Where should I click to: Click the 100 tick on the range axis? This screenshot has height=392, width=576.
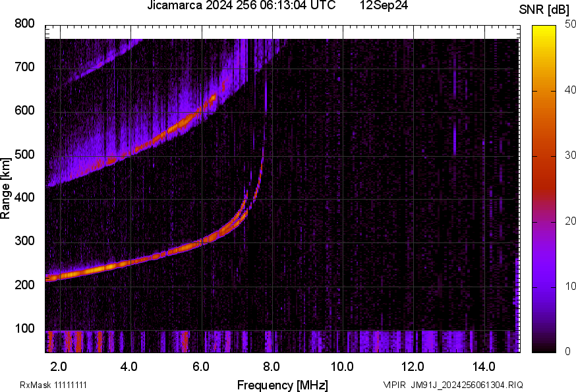tap(24, 329)
